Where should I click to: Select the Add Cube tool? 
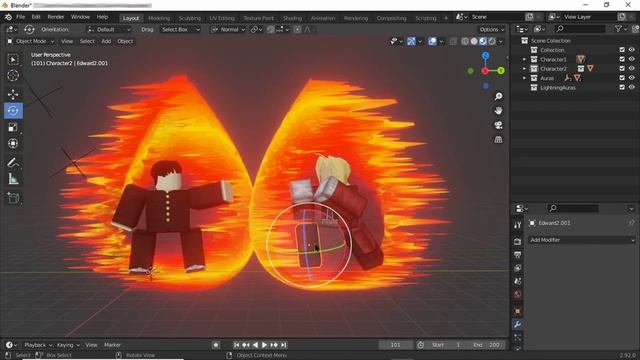pyautogui.click(x=13, y=198)
